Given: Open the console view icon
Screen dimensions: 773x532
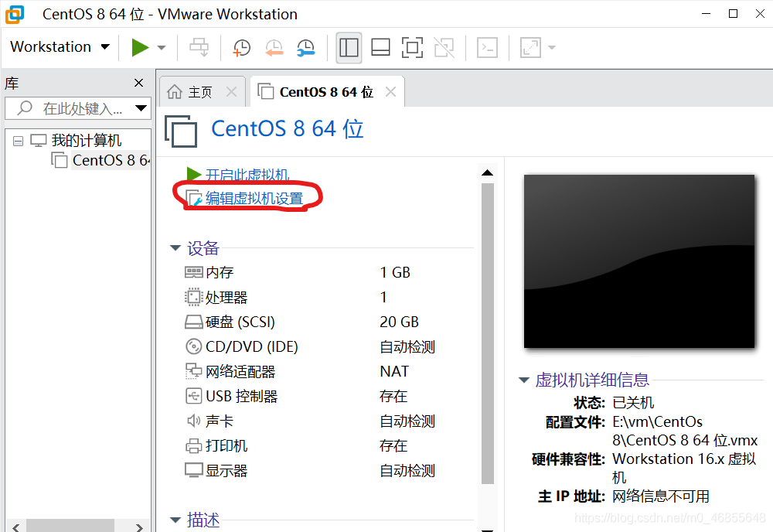Looking at the screenshot, I should [x=487, y=48].
